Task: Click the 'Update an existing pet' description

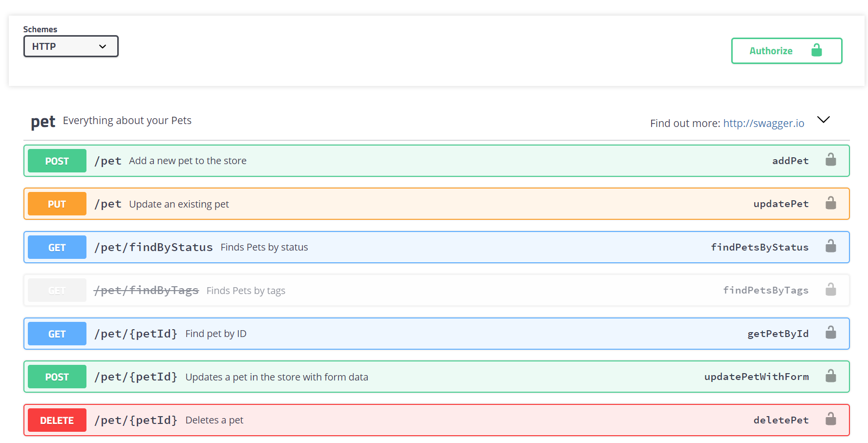Action: [179, 204]
